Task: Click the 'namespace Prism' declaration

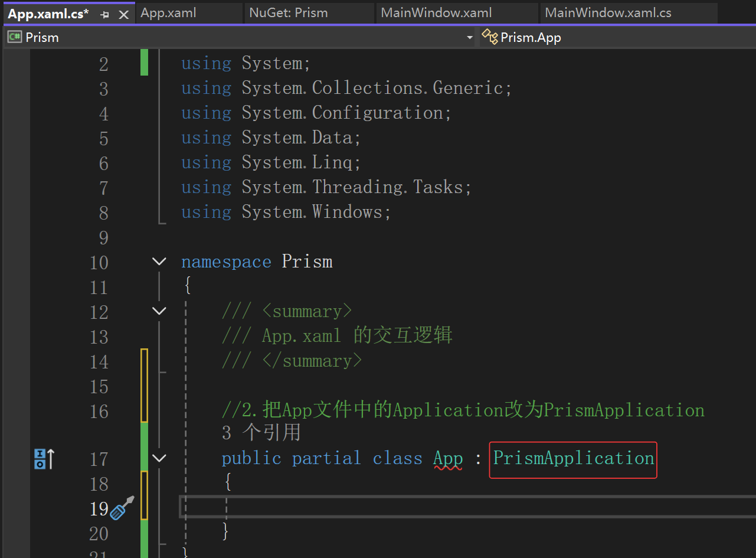Action: pyautogui.click(x=257, y=262)
